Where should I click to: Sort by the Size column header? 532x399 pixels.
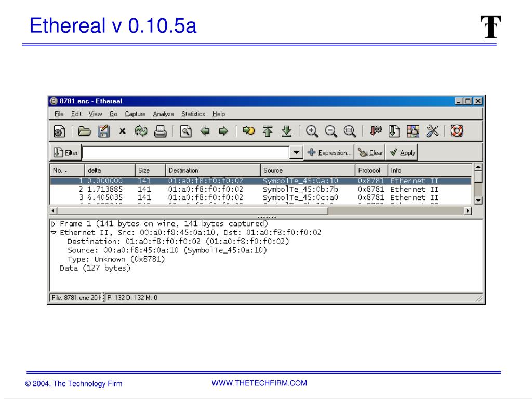coord(150,170)
